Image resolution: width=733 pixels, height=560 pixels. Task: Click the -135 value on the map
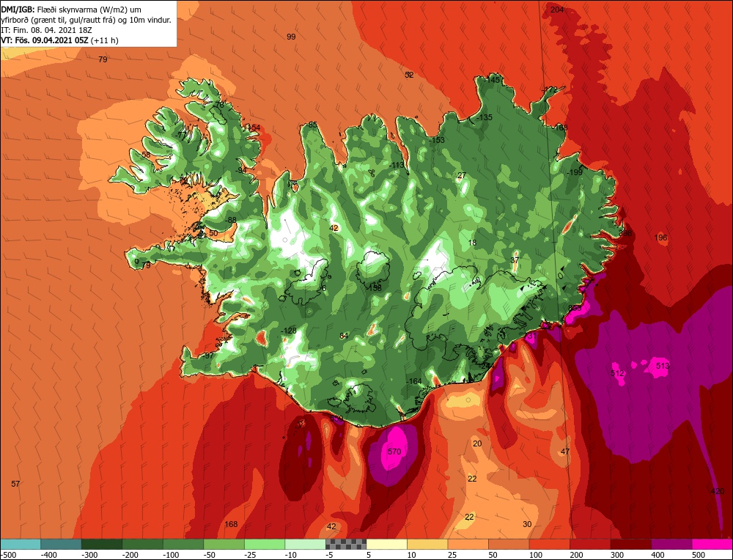(x=484, y=117)
